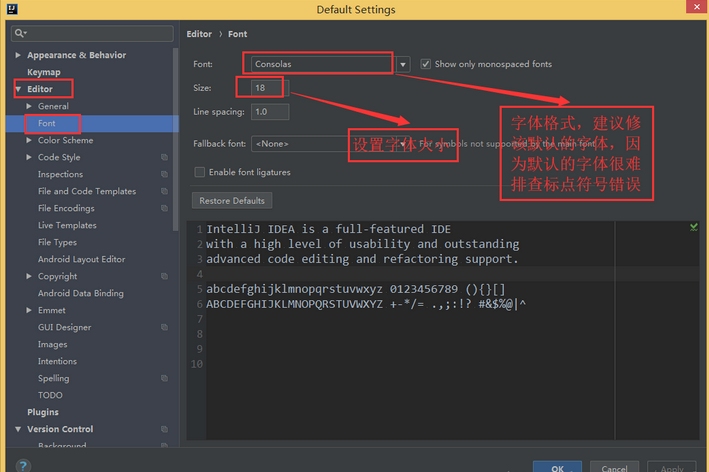
Task: Click the project-level icon beside Version Control
Action: [164, 429]
